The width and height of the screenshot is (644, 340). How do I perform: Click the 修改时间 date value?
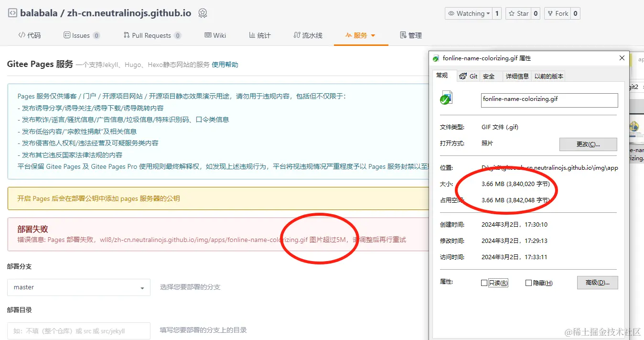[x=515, y=241]
